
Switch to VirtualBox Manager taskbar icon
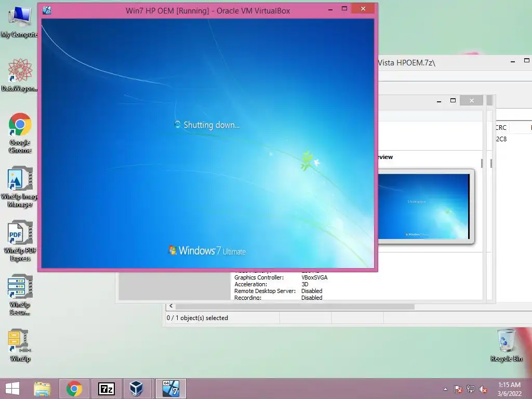[137, 389]
